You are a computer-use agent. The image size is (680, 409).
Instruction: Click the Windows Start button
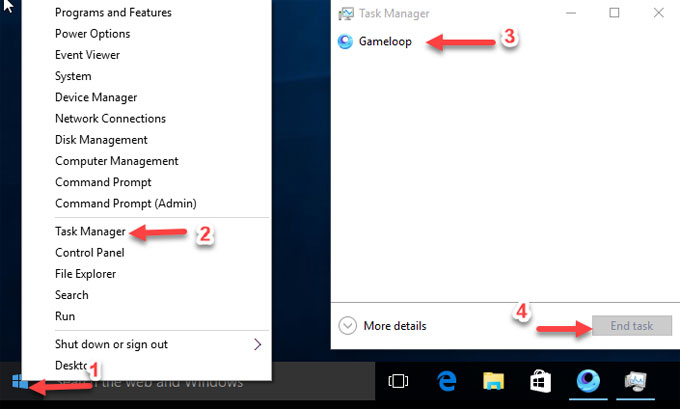click(20, 382)
